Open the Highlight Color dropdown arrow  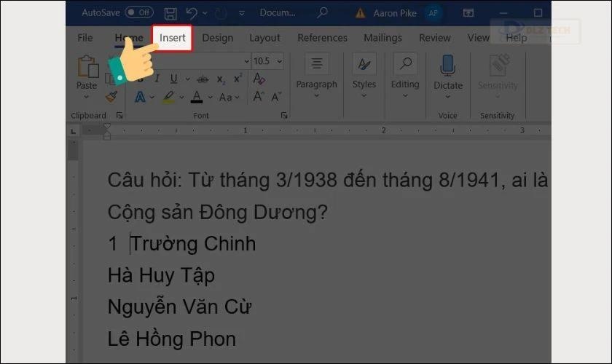point(181,97)
